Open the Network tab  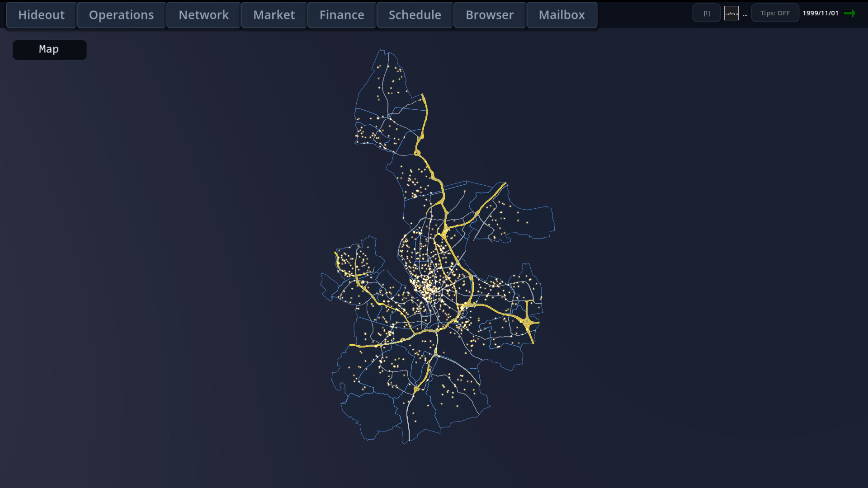pyautogui.click(x=203, y=15)
